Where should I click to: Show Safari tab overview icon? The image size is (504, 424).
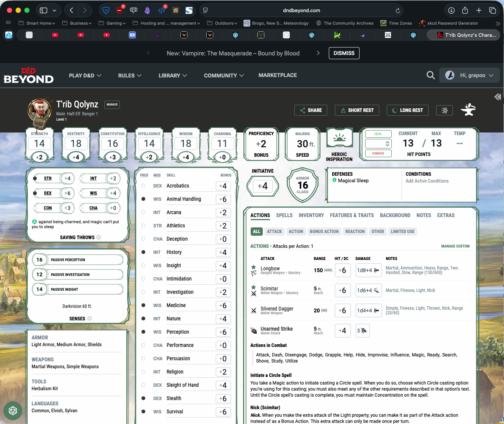point(492,11)
